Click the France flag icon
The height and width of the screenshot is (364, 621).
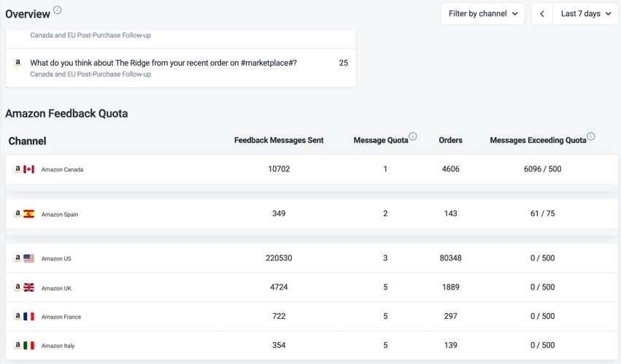[x=29, y=317]
